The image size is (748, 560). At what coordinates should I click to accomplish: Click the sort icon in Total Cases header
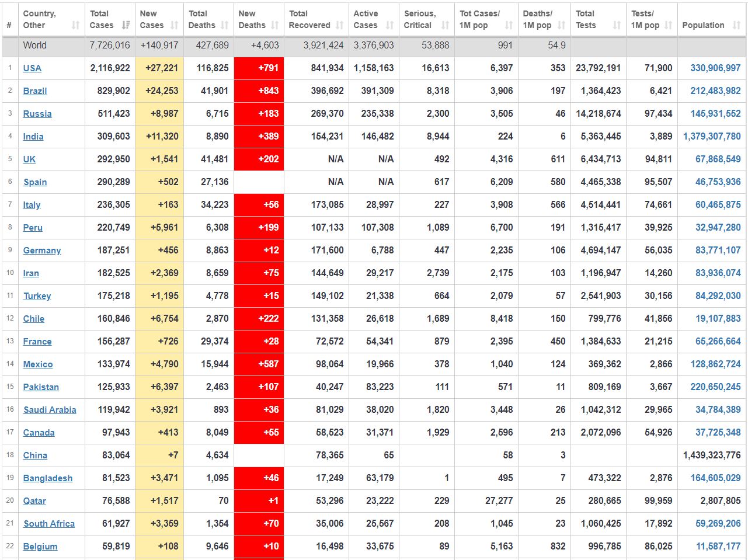pos(126,25)
